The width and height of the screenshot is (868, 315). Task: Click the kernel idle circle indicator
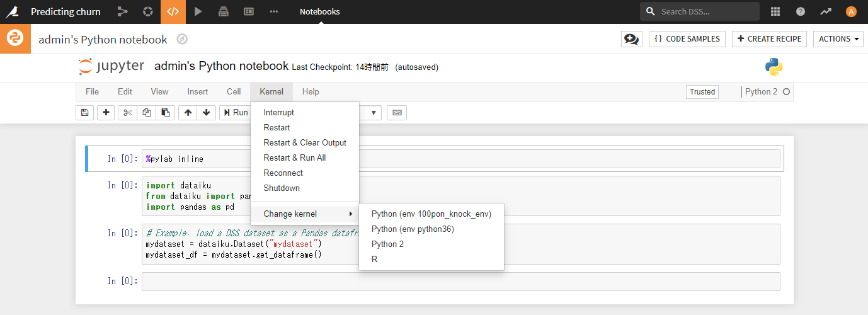(x=785, y=92)
